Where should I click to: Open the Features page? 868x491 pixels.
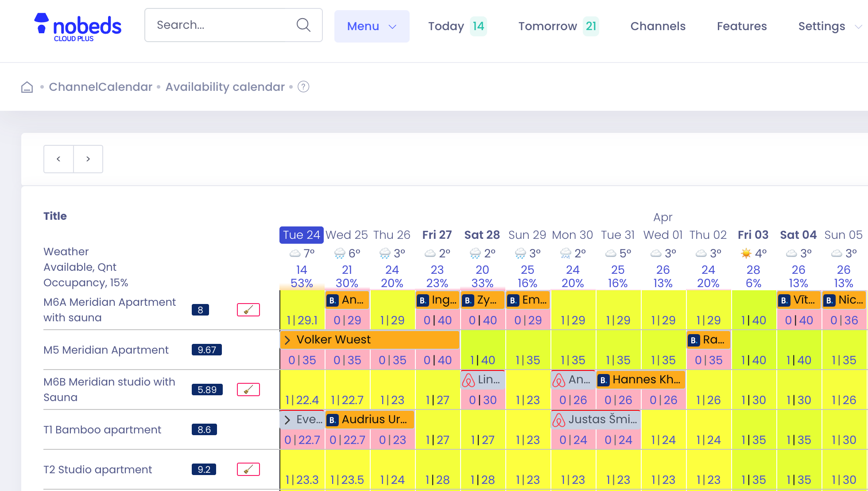742,26
